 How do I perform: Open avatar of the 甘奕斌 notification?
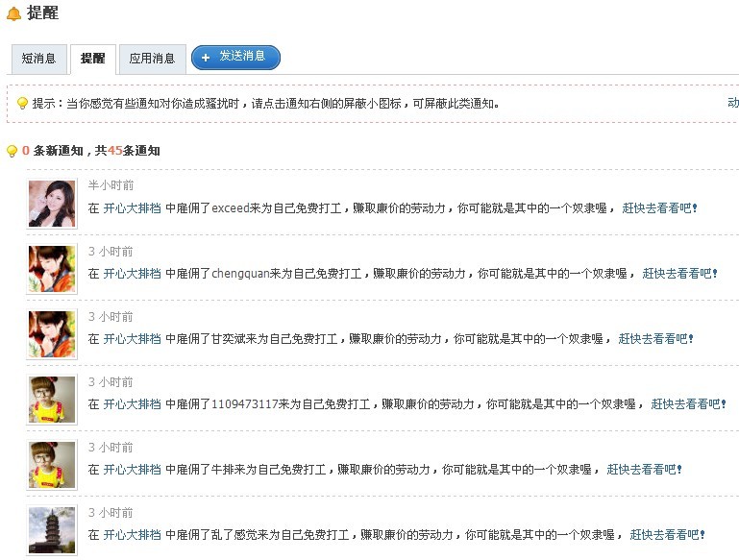(x=52, y=335)
